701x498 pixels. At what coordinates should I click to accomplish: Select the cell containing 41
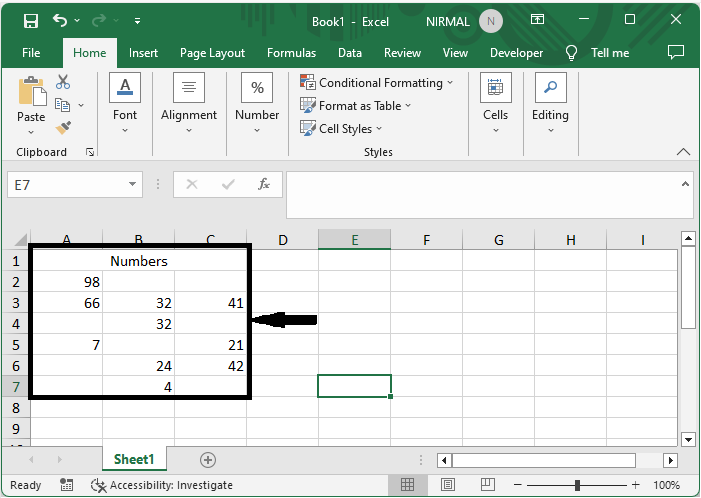point(210,303)
